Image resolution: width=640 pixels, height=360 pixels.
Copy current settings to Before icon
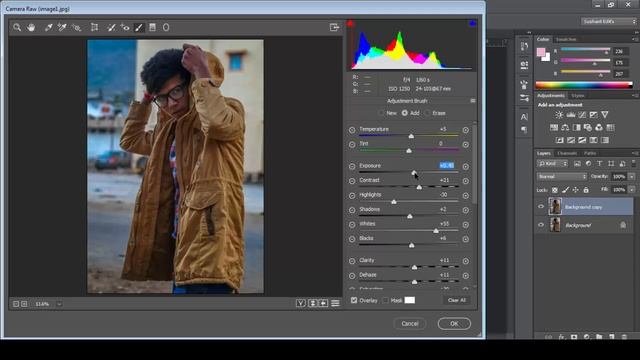pyautogui.click(x=324, y=303)
